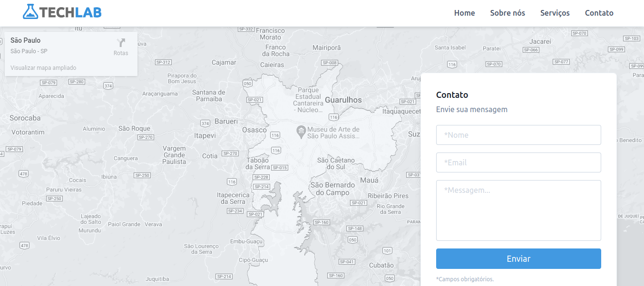
Task: Go to the Contato section
Action: coord(599,13)
